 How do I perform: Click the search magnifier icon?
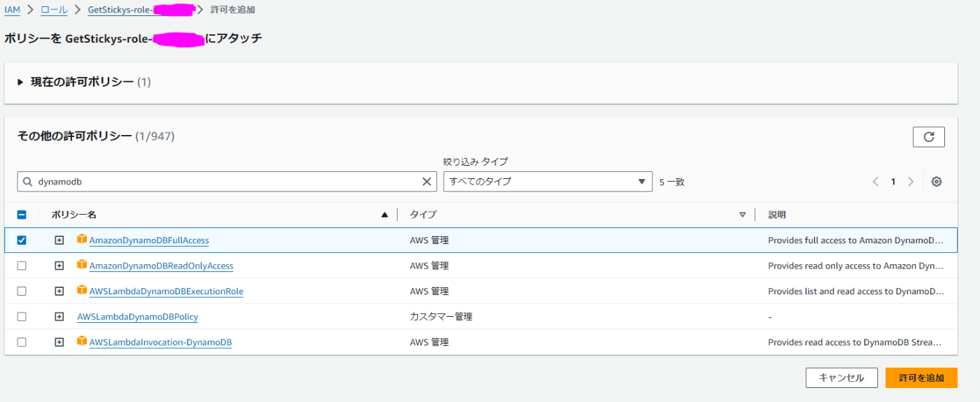coord(28,182)
